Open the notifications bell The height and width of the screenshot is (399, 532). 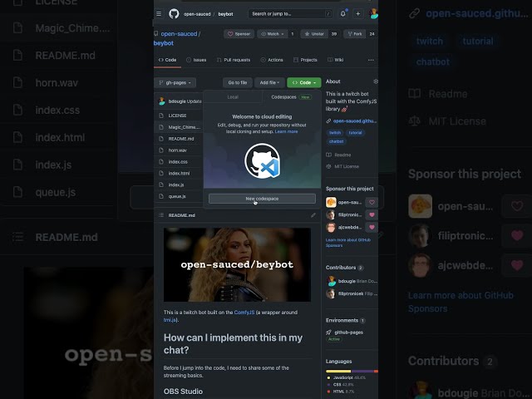pyautogui.click(x=343, y=14)
